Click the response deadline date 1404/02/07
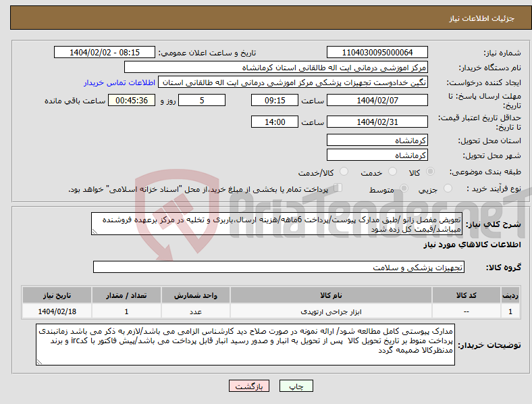 377,100
